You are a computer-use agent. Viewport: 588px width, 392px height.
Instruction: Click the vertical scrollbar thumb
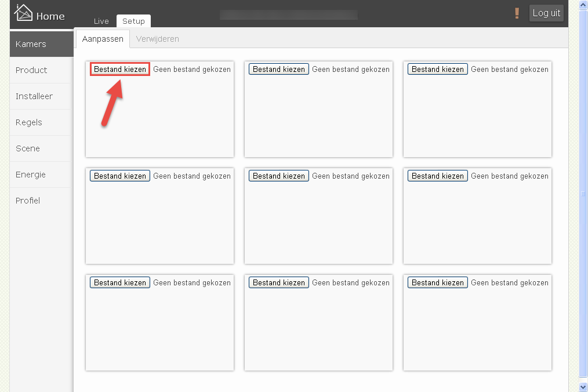(583, 193)
